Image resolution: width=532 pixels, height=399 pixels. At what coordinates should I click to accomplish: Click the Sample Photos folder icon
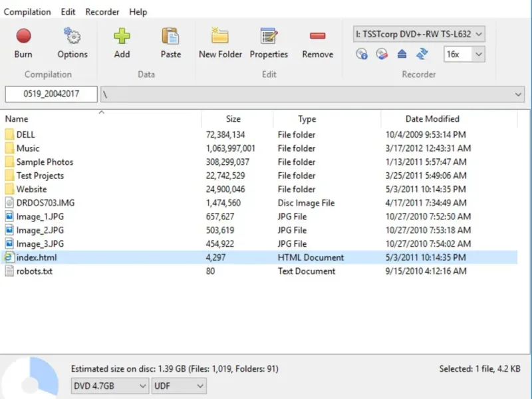tap(9, 162)
